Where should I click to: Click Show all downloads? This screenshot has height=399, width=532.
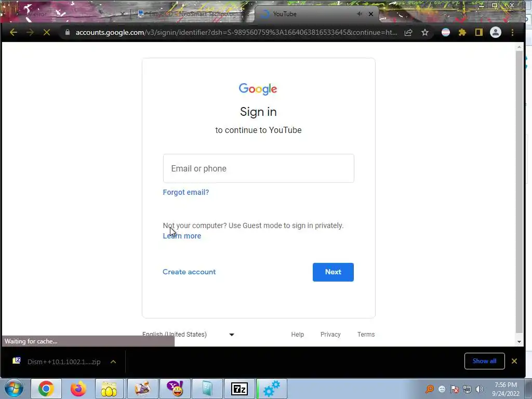click(485, 361)
